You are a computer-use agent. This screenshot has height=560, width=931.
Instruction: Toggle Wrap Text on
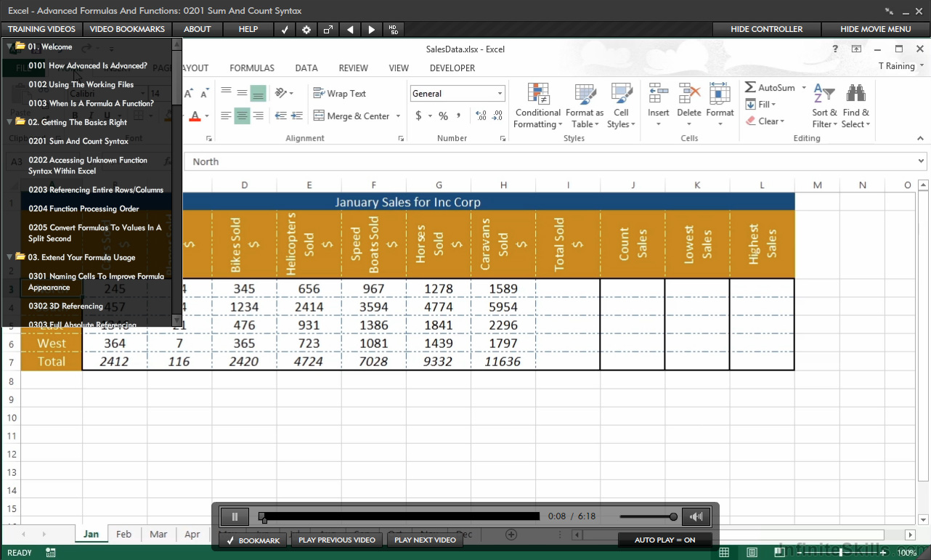point(339,94)
